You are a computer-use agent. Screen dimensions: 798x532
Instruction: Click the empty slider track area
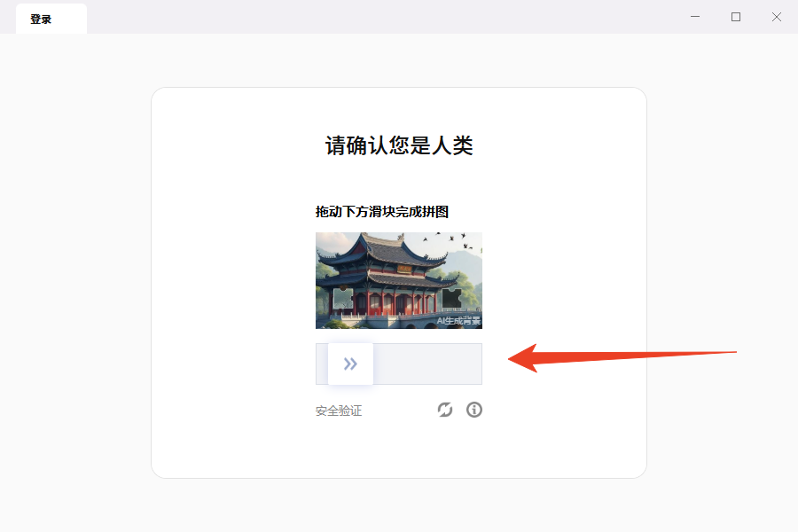click(427, 364)
